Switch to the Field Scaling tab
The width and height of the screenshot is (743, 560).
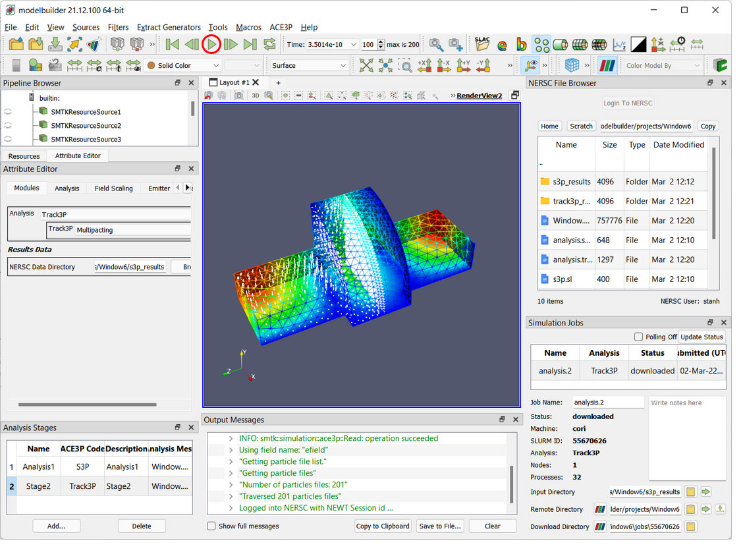coord(113,188)
